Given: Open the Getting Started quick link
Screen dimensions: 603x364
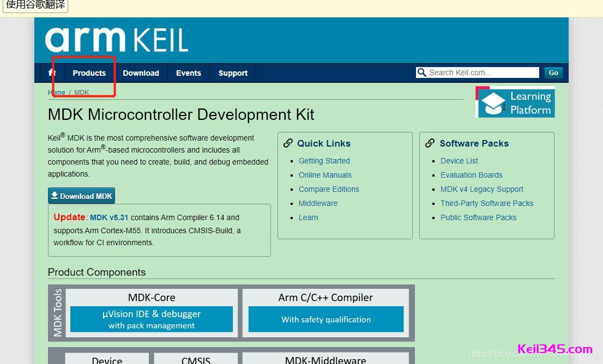Looking at the screenshot, I should click(324, 161).
